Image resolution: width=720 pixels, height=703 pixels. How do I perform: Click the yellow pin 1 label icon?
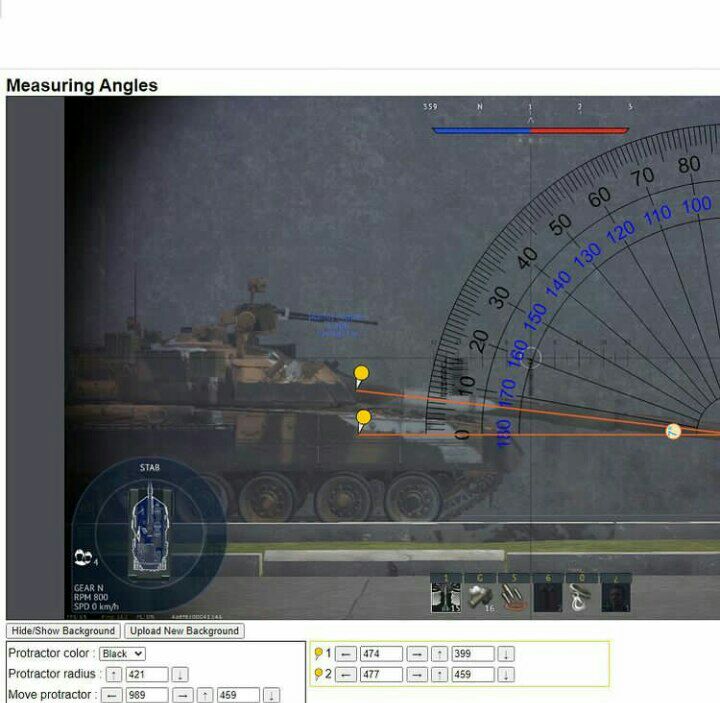click(x=318, y=652)
